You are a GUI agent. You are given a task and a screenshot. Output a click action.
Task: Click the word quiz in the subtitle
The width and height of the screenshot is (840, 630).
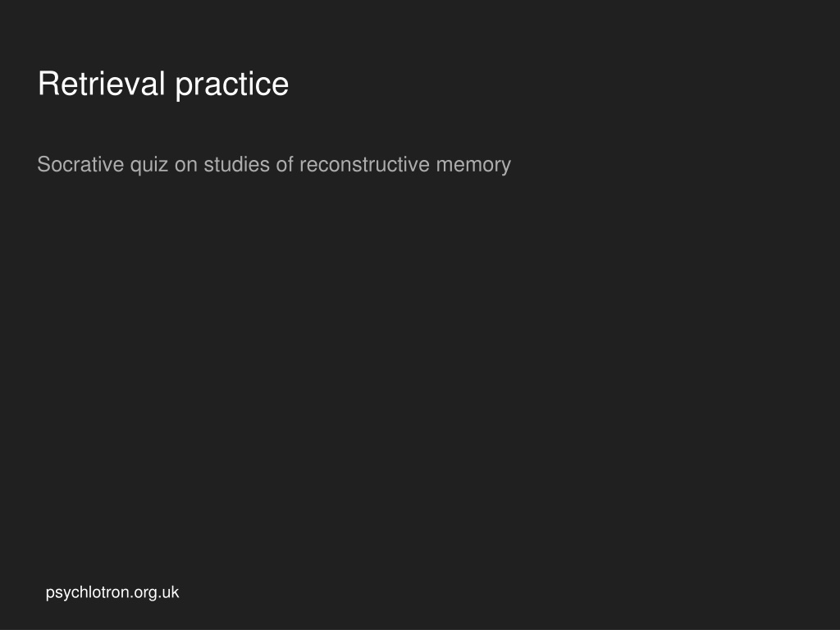click(x=149, y=165)
